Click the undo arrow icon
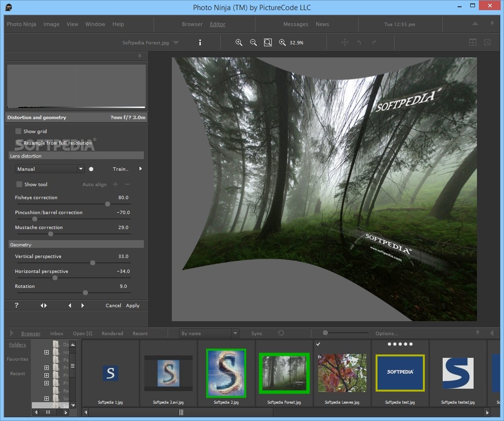This screenshot has width=504, height=421. click(359, 42)
